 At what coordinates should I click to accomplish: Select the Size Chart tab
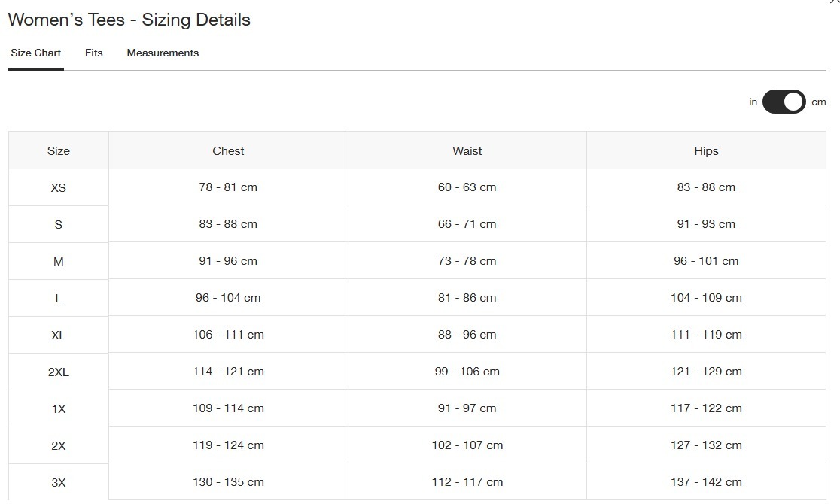point(35,53)
